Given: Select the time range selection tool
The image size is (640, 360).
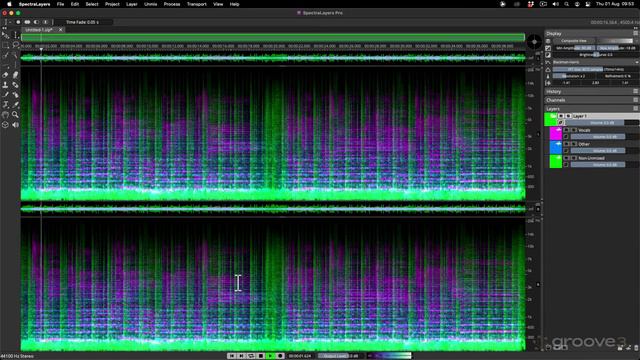Looking at the screenshot, I should pyautogui.click(x=16, y=35).
